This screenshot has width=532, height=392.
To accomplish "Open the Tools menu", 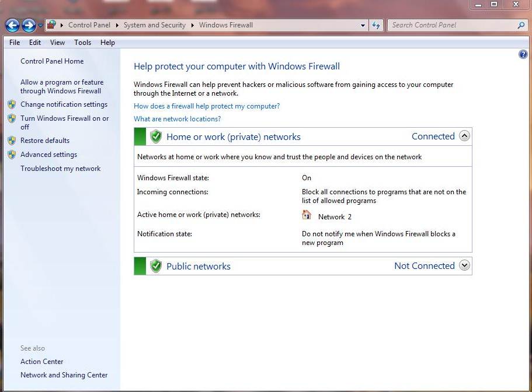I will tap(83, 43).
